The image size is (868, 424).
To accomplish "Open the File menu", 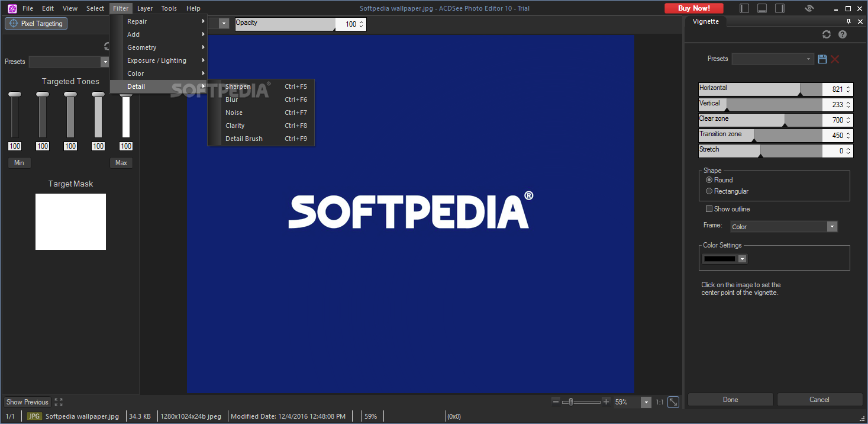I will pyautogui.click(x=28, y=8).
